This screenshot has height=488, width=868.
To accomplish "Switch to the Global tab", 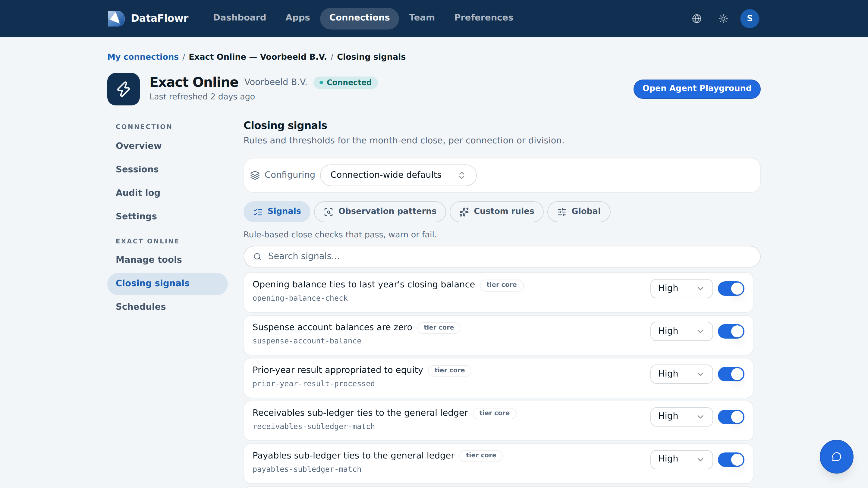I will [x=579, y=211].
